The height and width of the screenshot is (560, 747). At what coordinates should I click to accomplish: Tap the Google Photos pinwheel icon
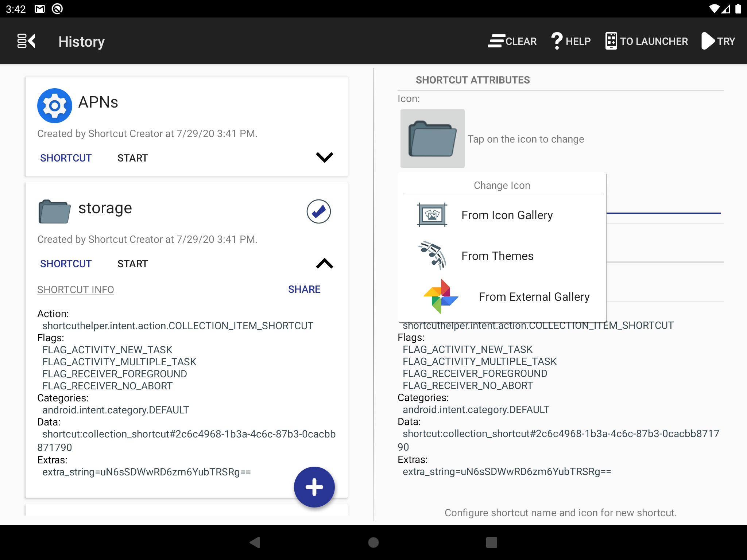point(441,296)
